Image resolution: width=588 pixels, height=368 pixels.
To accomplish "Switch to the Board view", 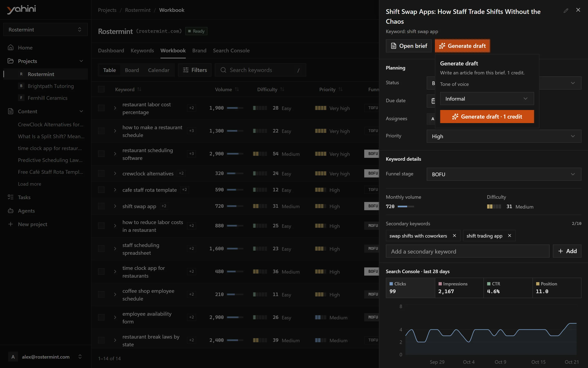I will pyautogui.click(x=132, y=70).
